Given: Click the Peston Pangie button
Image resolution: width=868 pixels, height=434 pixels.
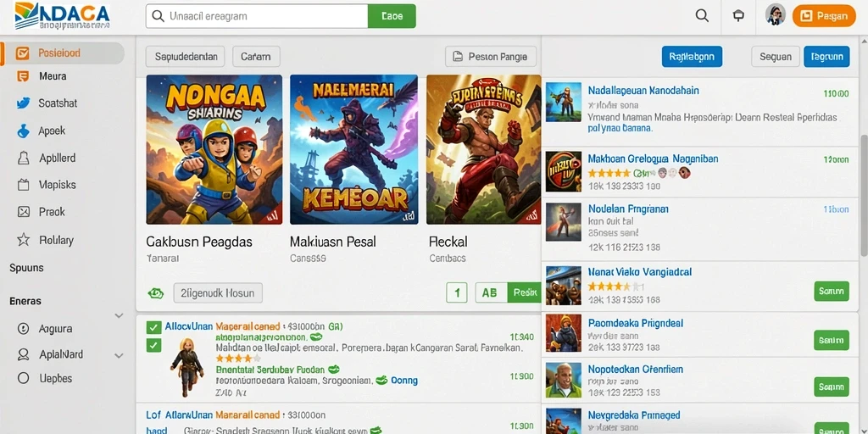Looking at the screenshot, I should point(491,57).
